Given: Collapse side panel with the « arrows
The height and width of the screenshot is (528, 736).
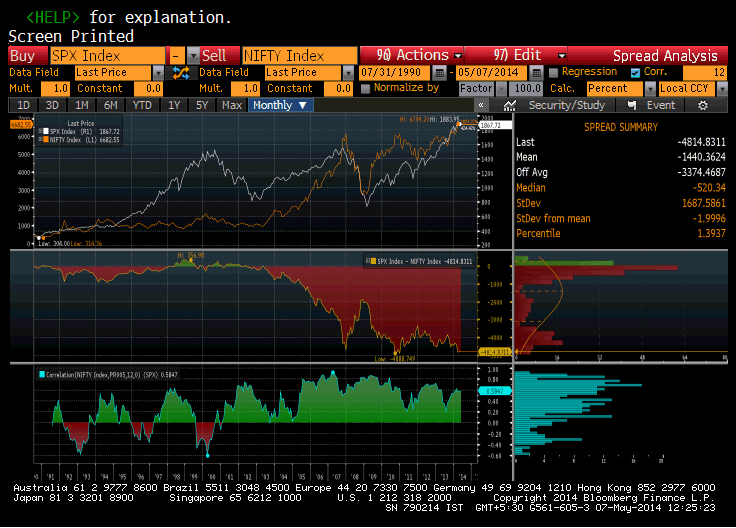Looking at the screenshot, I should [481, 105].
